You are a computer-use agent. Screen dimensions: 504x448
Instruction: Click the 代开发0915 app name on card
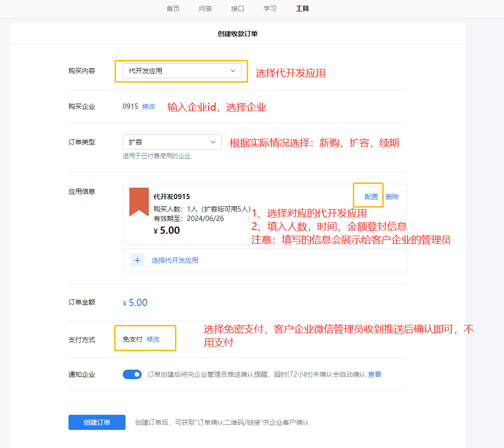point(172,197)
